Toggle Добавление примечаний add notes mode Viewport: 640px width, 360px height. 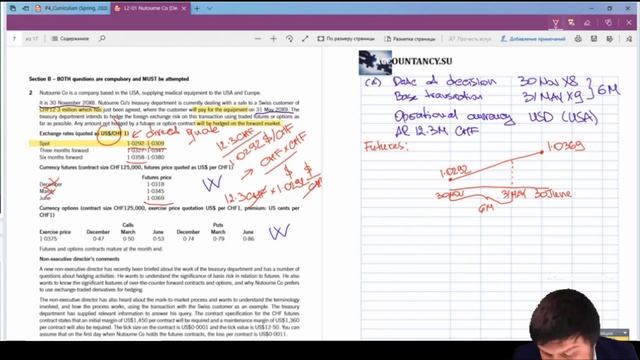point(533,39)
